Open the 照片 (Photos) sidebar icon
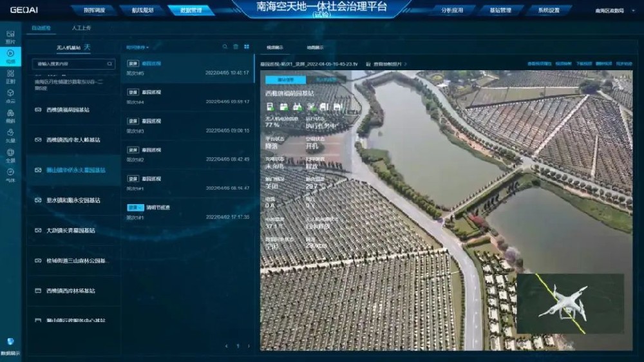 (x=10, y=36)
